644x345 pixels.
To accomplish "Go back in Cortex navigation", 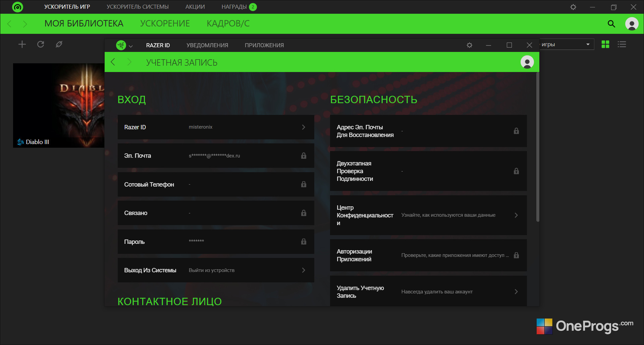I will (10, 24).
